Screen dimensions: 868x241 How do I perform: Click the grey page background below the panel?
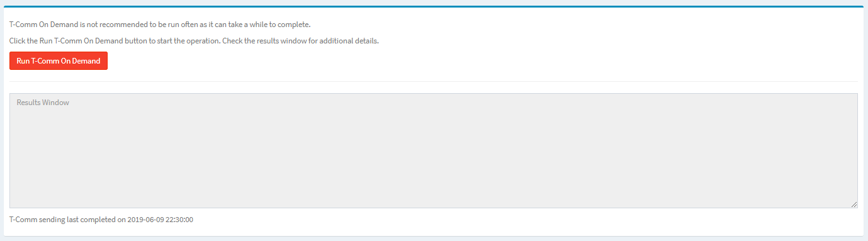click(x=434, y=238)
